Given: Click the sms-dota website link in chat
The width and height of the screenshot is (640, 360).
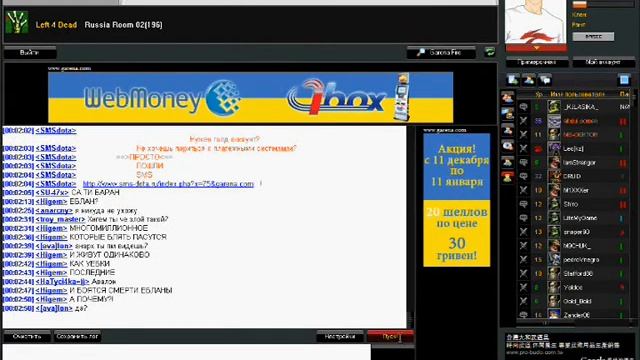Looking at the screenshot, I should click(x=168, y=184).
